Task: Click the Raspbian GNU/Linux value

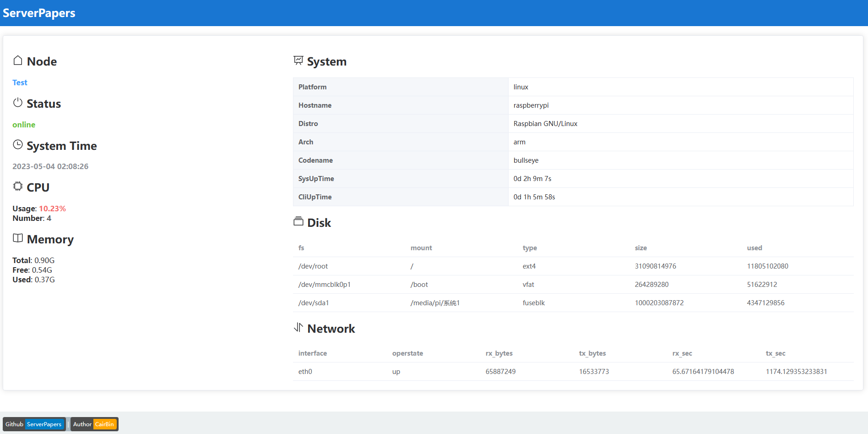Action: click(x=545, y=124)
